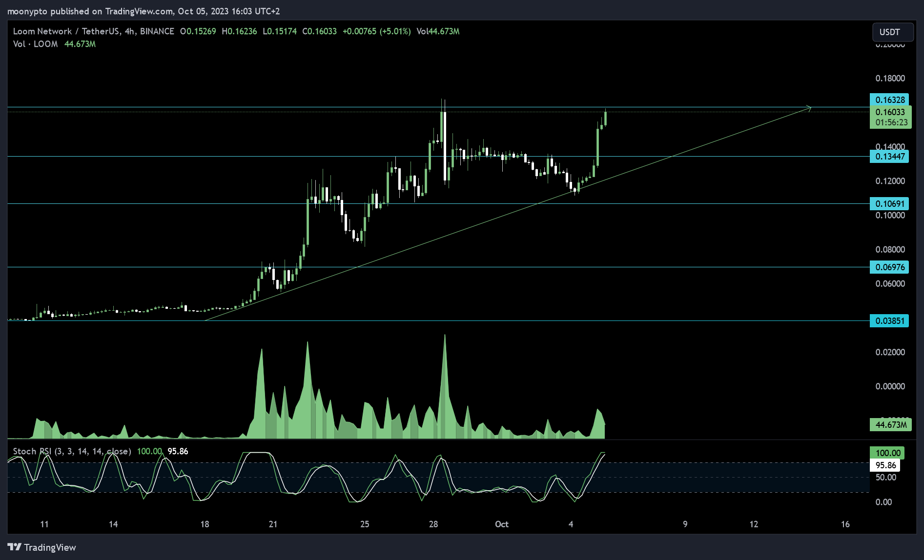The image size is (924, 560).
Task: Click the 11 date on time axis
Action: [44, 524]
